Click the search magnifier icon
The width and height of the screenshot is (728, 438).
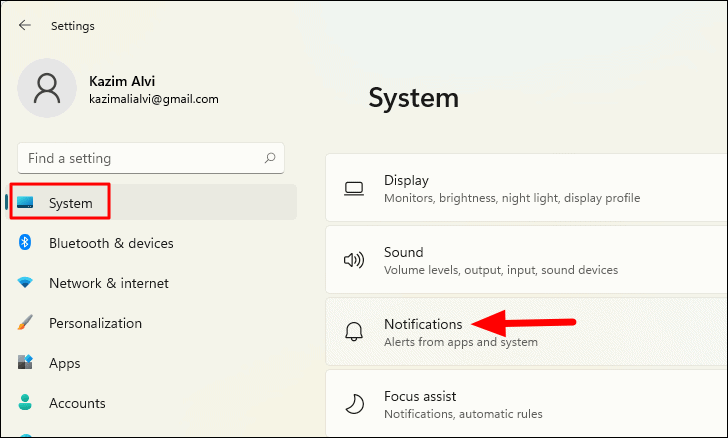[x=270, y=158]
